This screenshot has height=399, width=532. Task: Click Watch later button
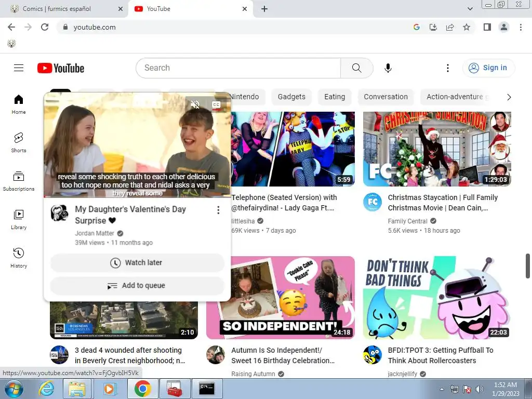(137, 262)
